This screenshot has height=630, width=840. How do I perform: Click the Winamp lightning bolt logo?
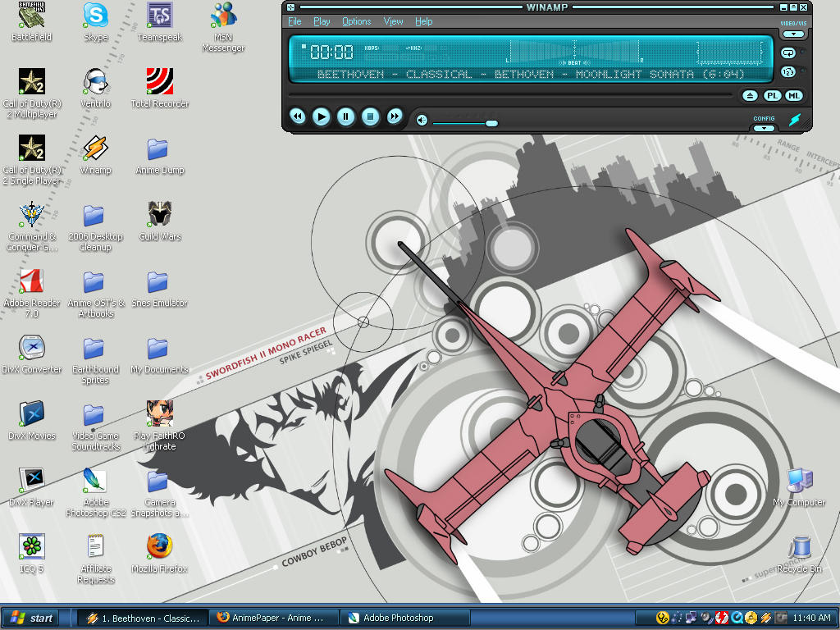(794, 119)
